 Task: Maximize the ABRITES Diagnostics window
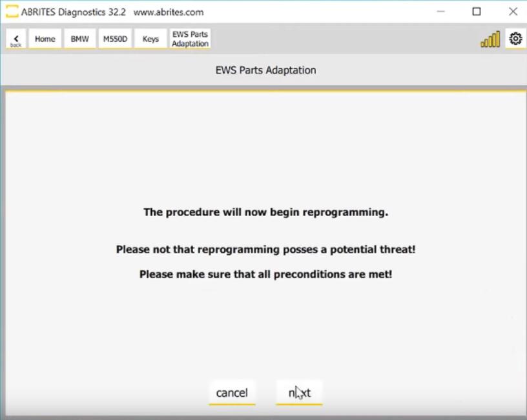(x=477, y=12)
